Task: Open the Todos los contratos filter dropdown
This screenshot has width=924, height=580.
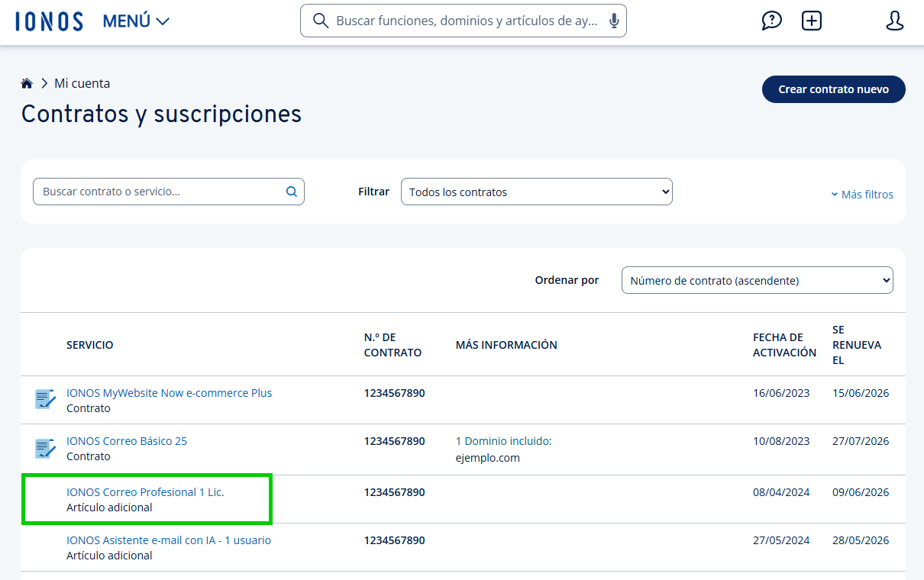Action: click(x=537, y=192)
